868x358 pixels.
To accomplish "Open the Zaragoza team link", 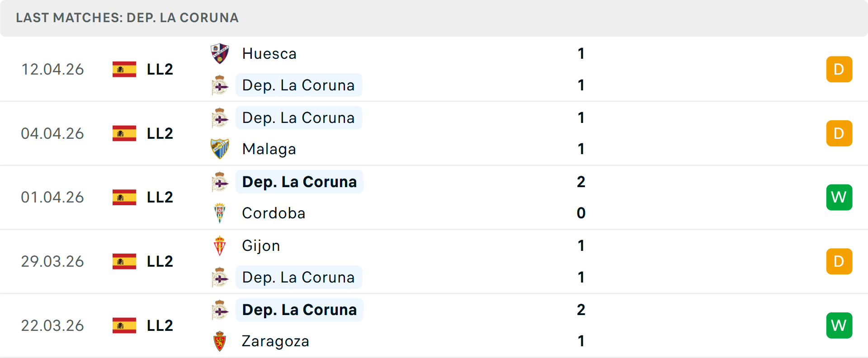I will [x=275, y=341].
